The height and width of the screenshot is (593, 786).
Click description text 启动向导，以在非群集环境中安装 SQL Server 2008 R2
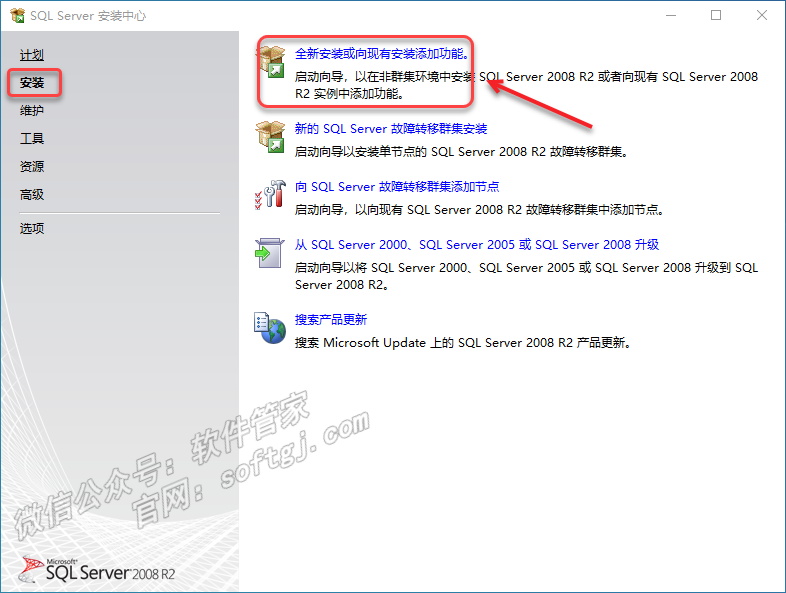(x=526, y=85)
